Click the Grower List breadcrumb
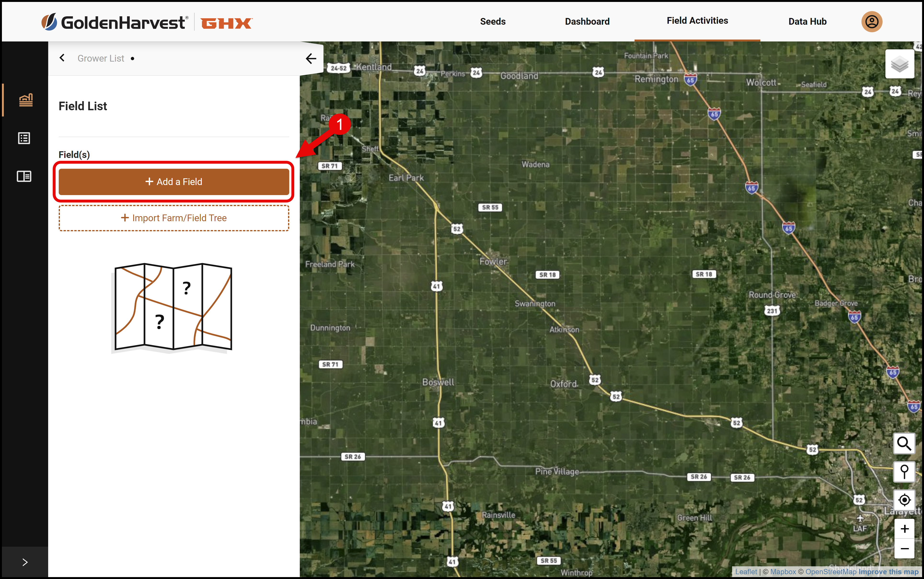 101,58
